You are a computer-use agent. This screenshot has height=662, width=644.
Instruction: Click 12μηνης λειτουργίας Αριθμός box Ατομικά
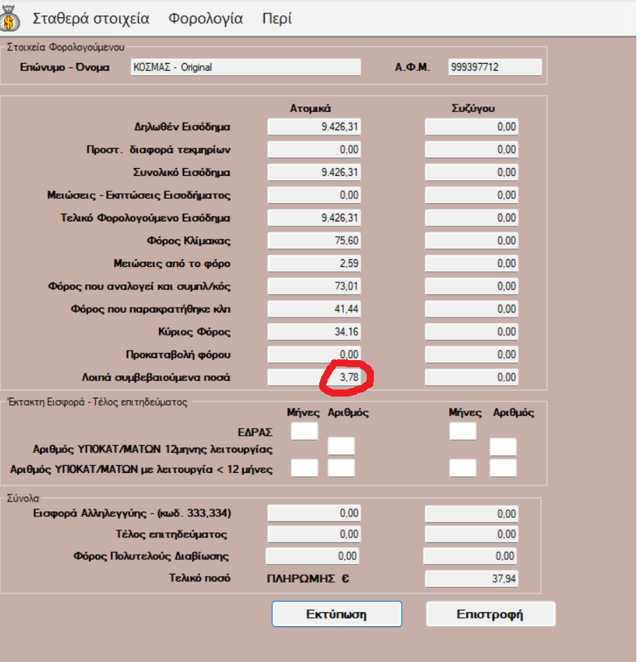pyautogui.click(x=341, y=447)
